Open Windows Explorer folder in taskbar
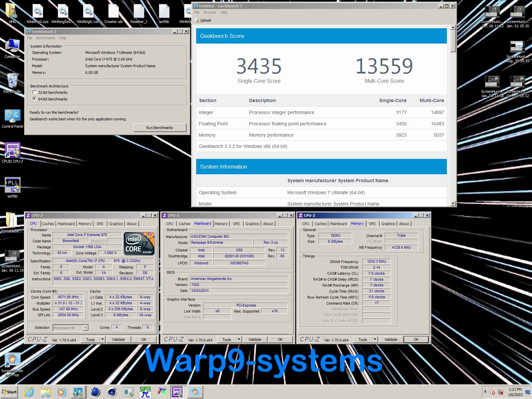The height and width of the screenshot is (399, 532). 46,392
